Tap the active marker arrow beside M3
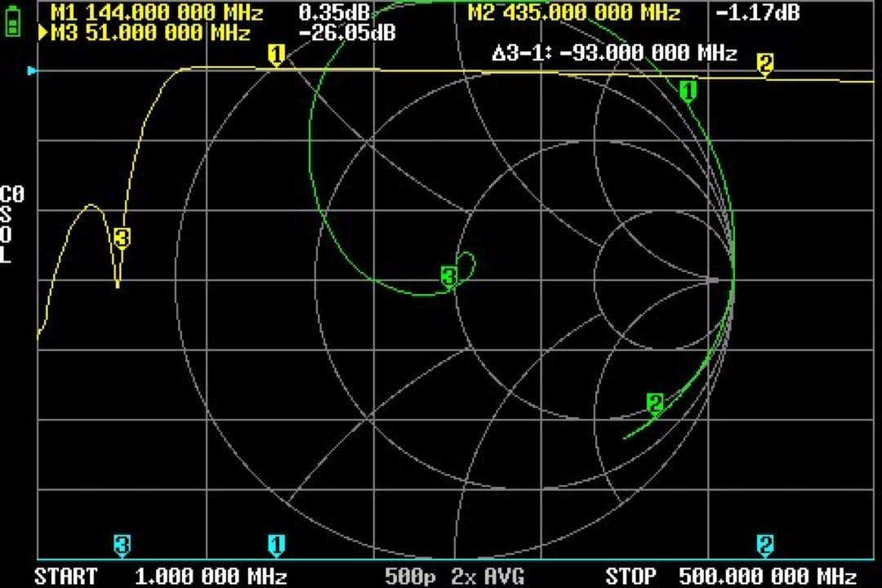882x588 pixels. (42, 33)
